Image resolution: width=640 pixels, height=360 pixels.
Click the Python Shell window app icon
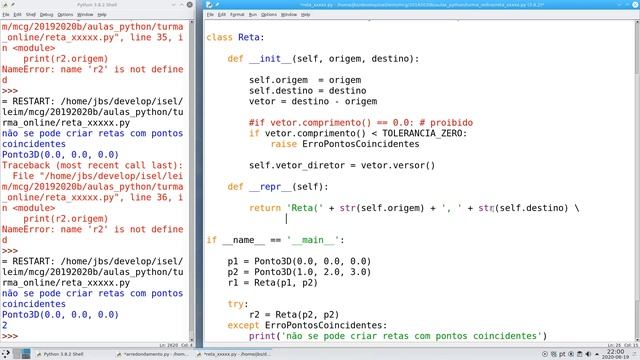click(5, 4)
